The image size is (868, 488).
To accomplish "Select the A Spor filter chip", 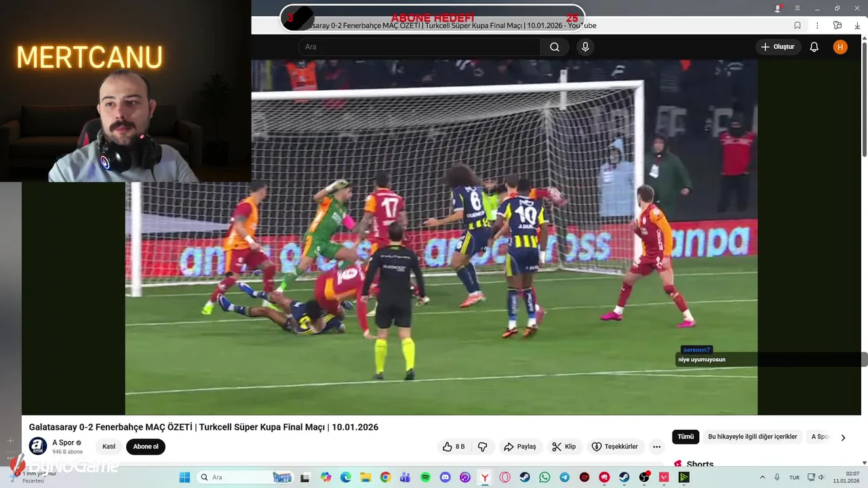I will (821, 436).
